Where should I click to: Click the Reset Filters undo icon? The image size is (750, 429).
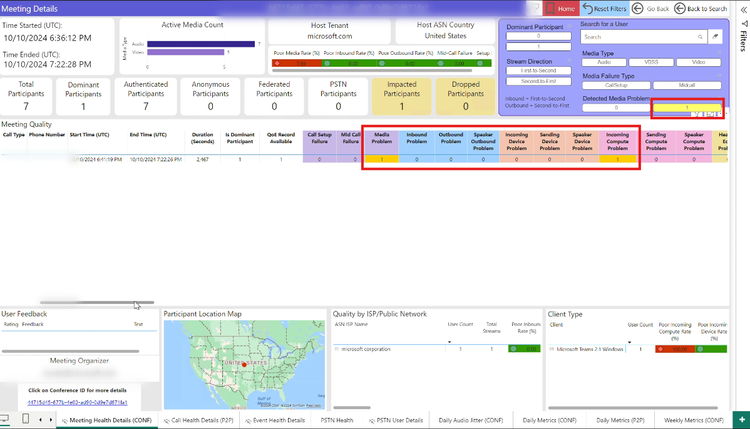point(587,8)
